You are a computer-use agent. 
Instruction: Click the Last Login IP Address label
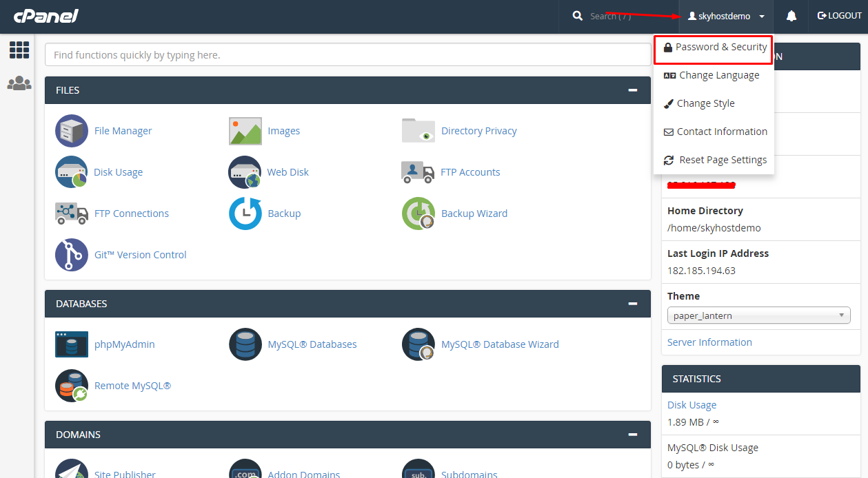(718, 253)
